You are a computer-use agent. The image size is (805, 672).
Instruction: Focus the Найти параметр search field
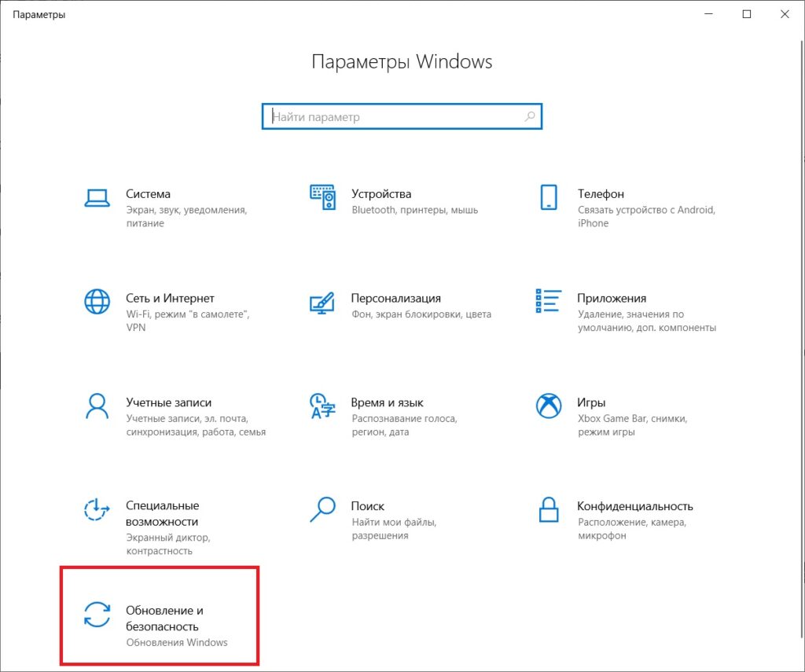402,116
